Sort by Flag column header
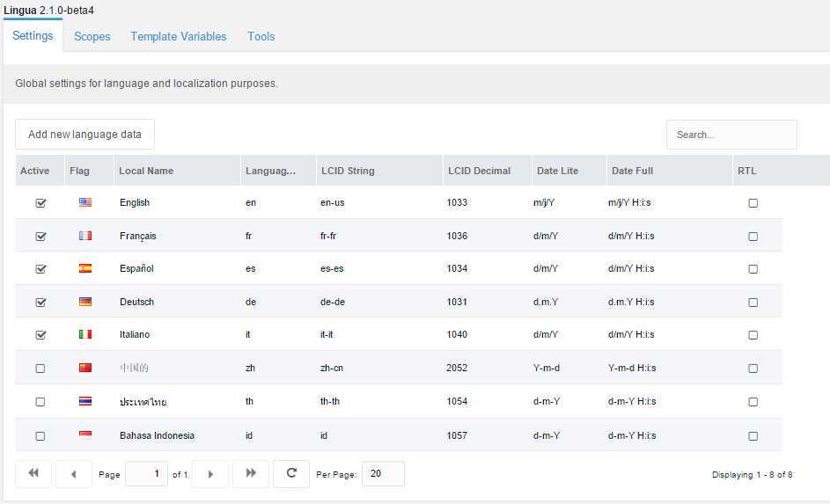 [x=89, y=171]
